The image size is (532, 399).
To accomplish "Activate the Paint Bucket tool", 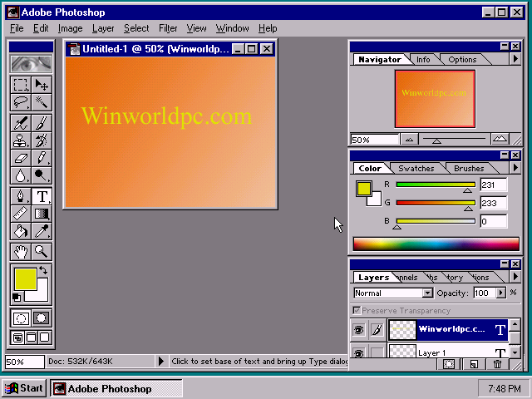I will [x=21, y=231].
